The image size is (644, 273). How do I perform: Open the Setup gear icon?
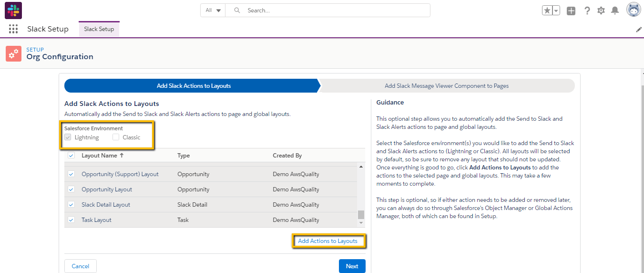click(x=601, y=10)
